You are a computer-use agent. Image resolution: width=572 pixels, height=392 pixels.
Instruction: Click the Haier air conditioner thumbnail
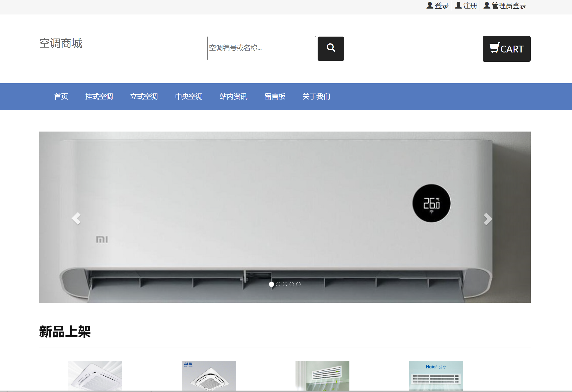tap(436, 376)
